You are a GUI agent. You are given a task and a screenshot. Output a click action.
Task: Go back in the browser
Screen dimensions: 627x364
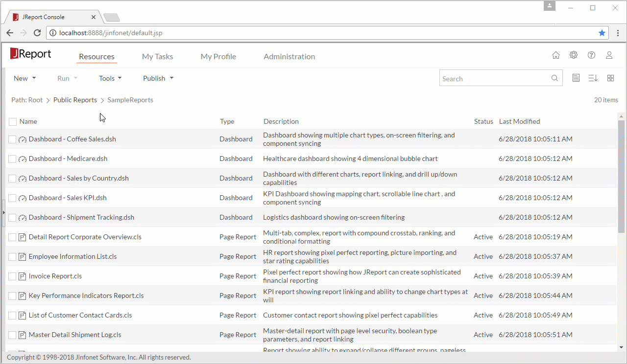10,33
